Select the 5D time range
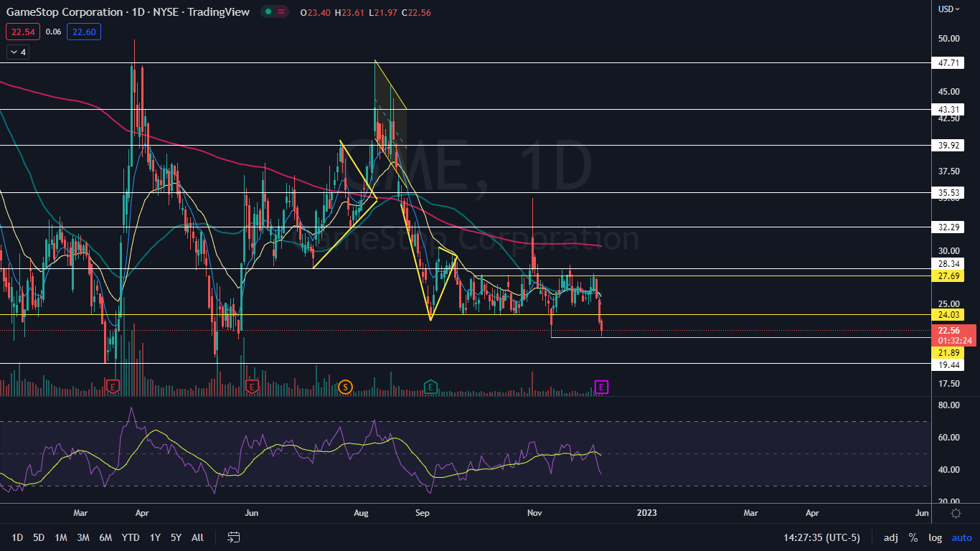The image size is (980, 551). point(39,537)
